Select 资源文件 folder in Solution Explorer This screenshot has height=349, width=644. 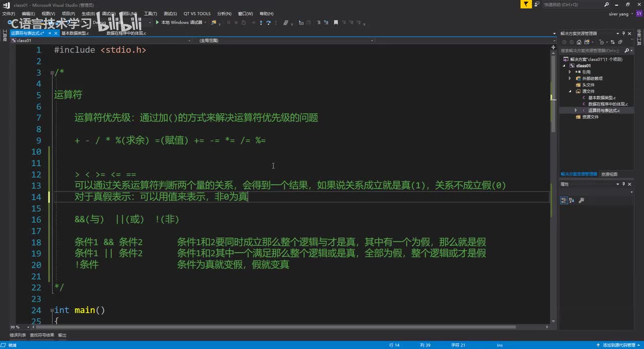point(590,117)
